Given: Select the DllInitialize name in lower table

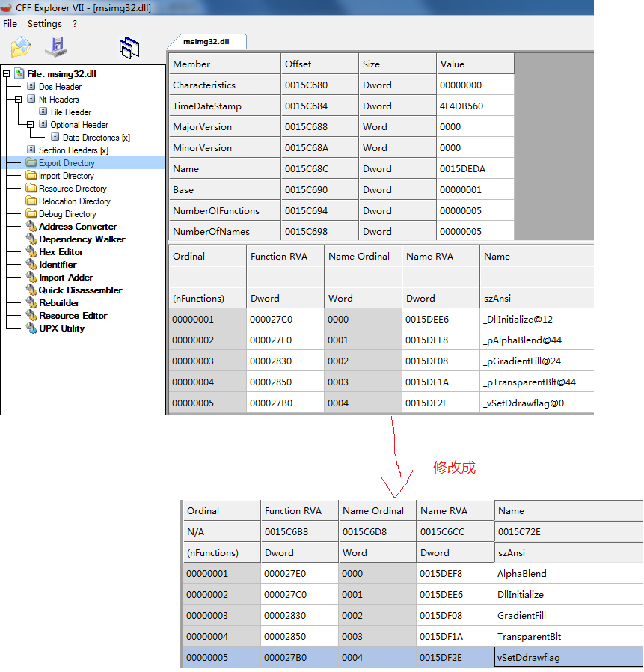Looking at the screenshot, I should click(520, 595).
